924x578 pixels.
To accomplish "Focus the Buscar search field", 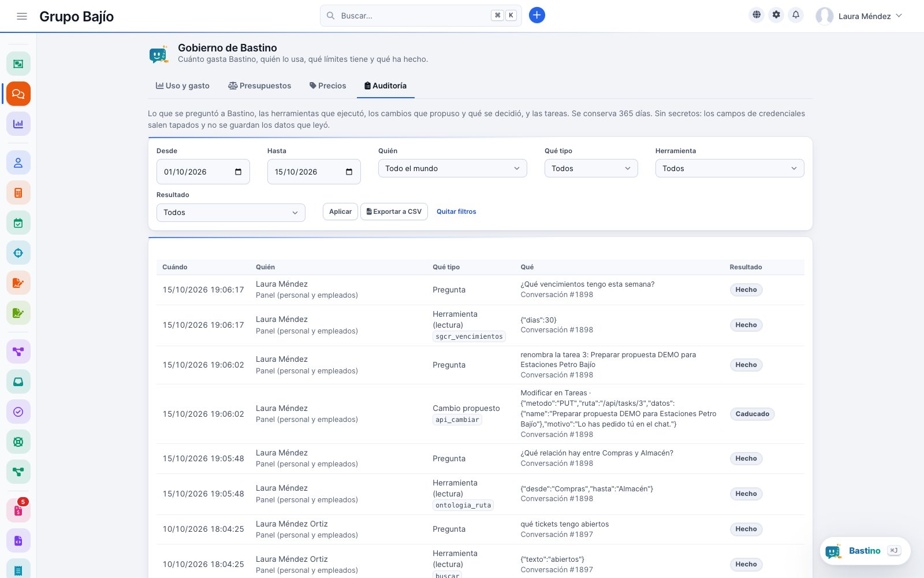I will tap(420, 16).
